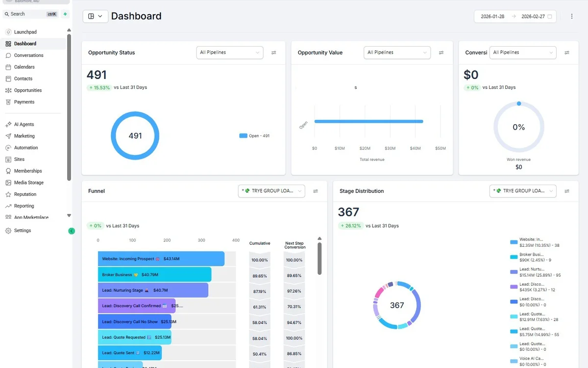Open Conversations chat icon
This screenshot has height=368, width=588.
coord(8,55)
